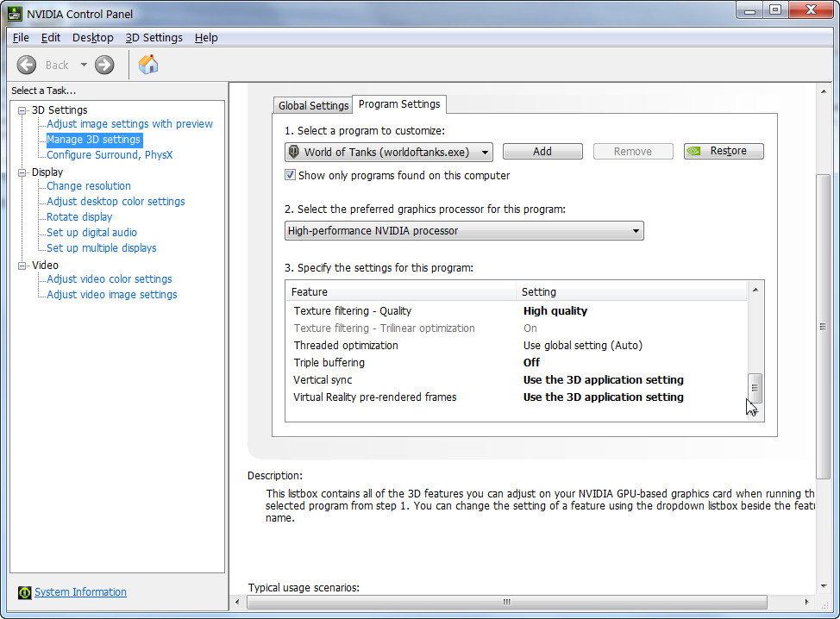
Task: Click the Restore button
Action: pyautogui.click(x=724, y=151)
